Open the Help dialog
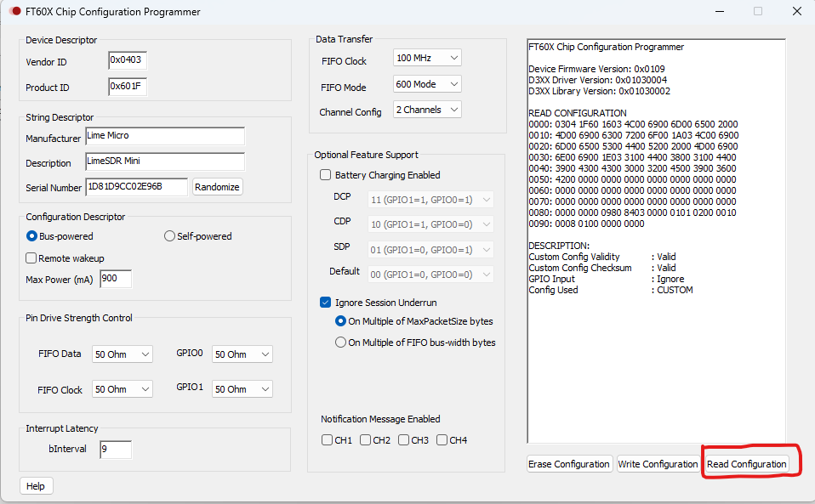 (x=36, y=486)
